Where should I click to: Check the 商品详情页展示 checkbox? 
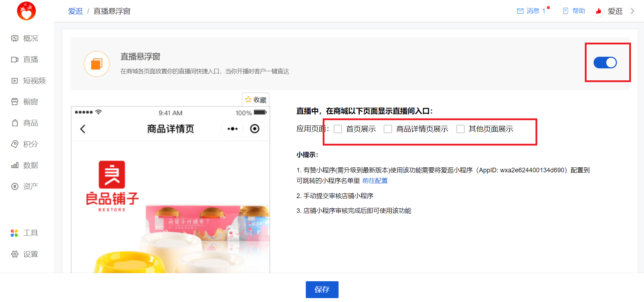(388, 129)
